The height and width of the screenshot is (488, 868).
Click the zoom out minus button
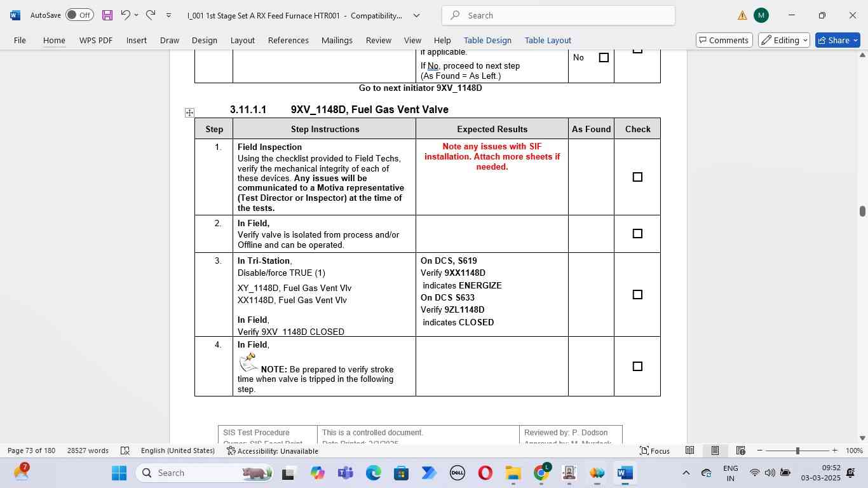[759, 451]
